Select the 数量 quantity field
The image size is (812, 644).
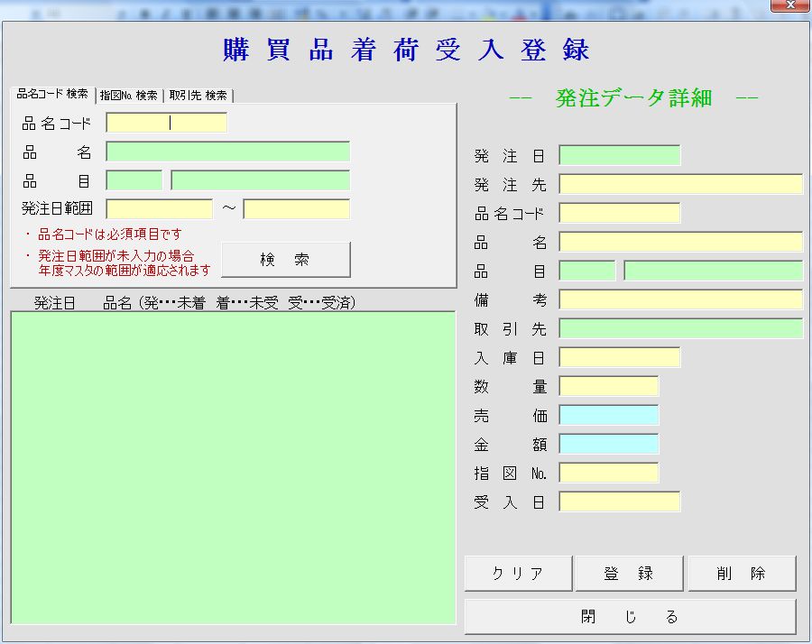(x=608, y=386)
